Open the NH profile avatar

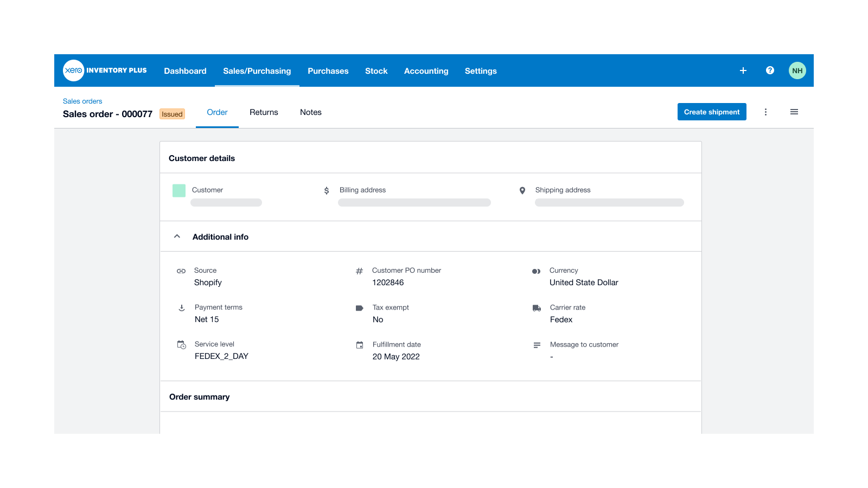[797, 70]
